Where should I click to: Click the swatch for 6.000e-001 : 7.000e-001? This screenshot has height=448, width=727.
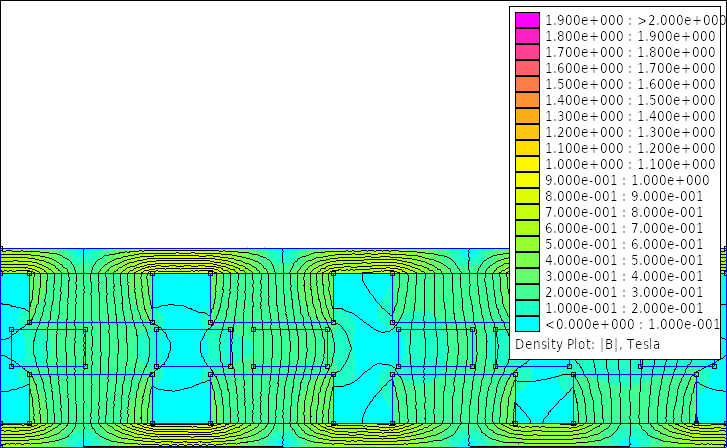pos(527,228)
